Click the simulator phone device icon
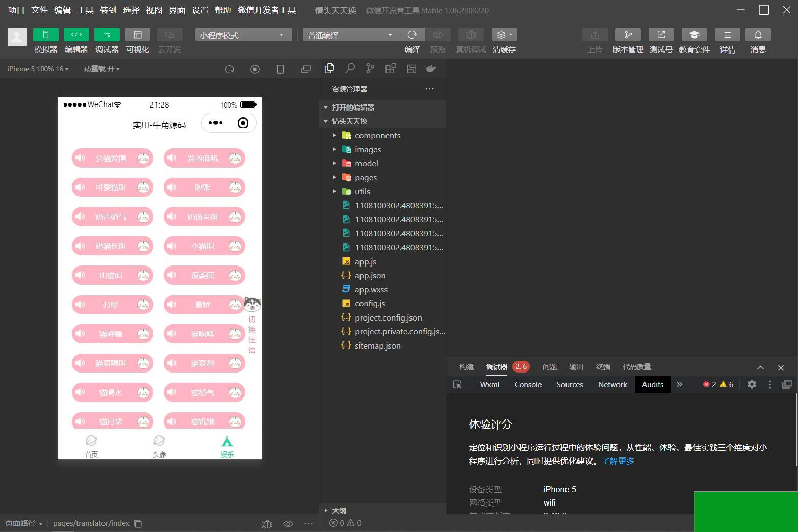798x532 pixels. 280,69
